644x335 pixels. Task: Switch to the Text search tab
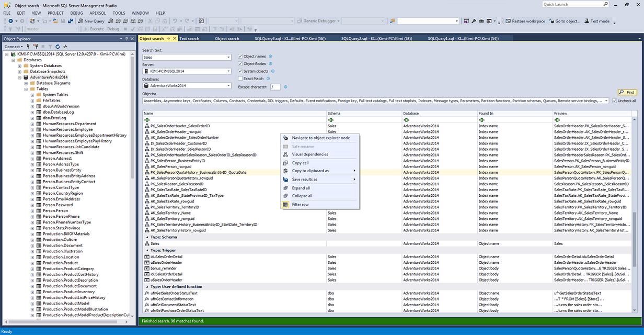pyautogui.click(x=189, y=38)
